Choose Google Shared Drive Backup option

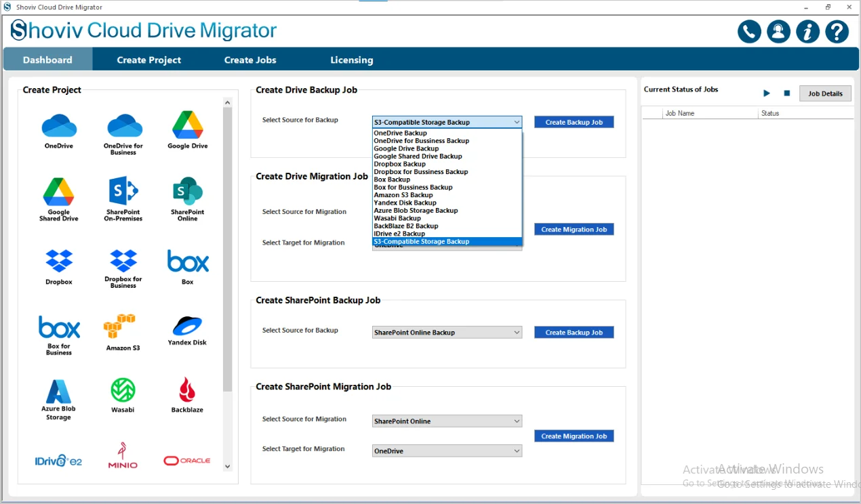447,156
